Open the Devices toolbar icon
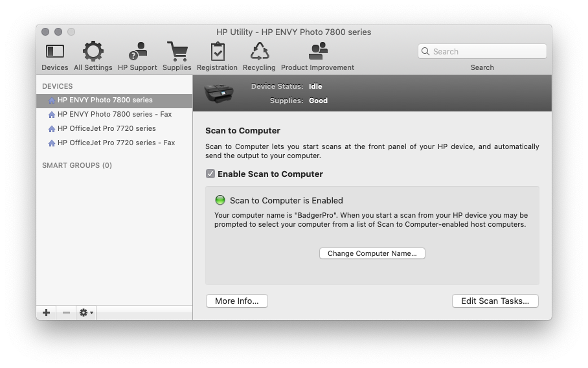Image resolution: width=588 pixels, height=368 pixels. [55, 52]
